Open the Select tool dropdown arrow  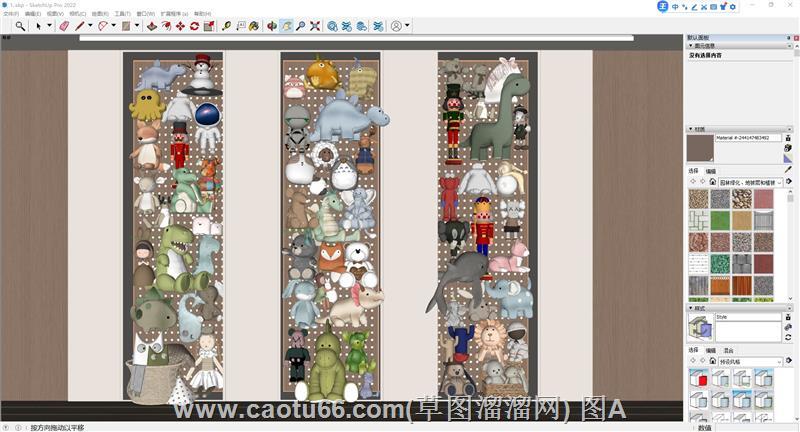[49, 26]
